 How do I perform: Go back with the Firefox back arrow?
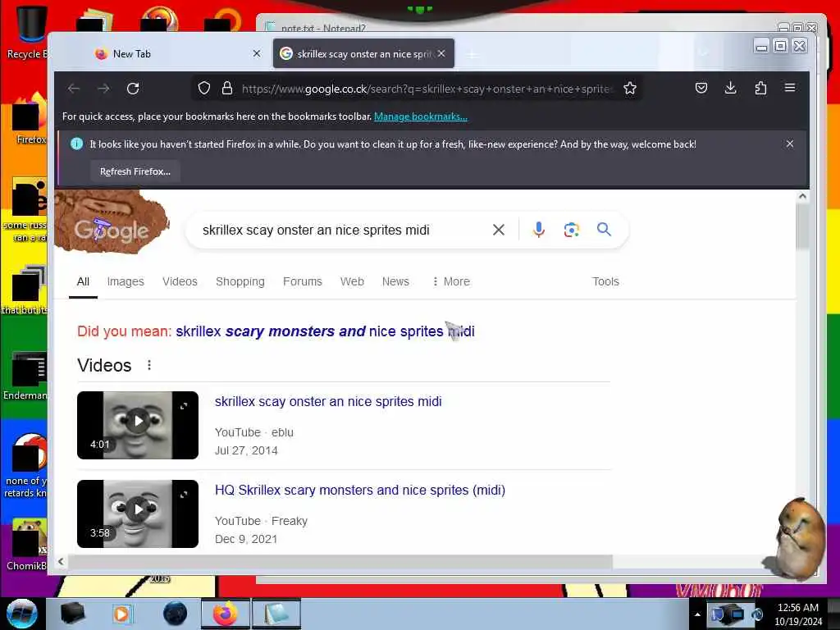74,89
